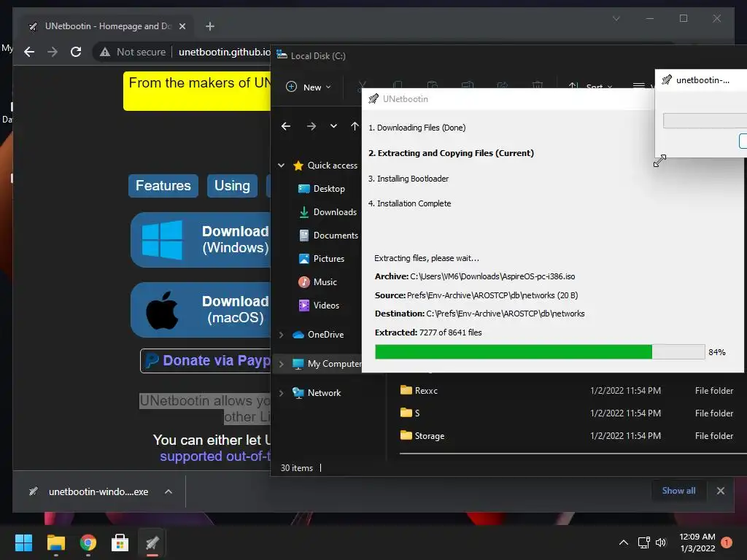This screenshot has height=560, width=747.
Task: Open recent locations chevron in Explorer
Action: (x=333, y=126)
